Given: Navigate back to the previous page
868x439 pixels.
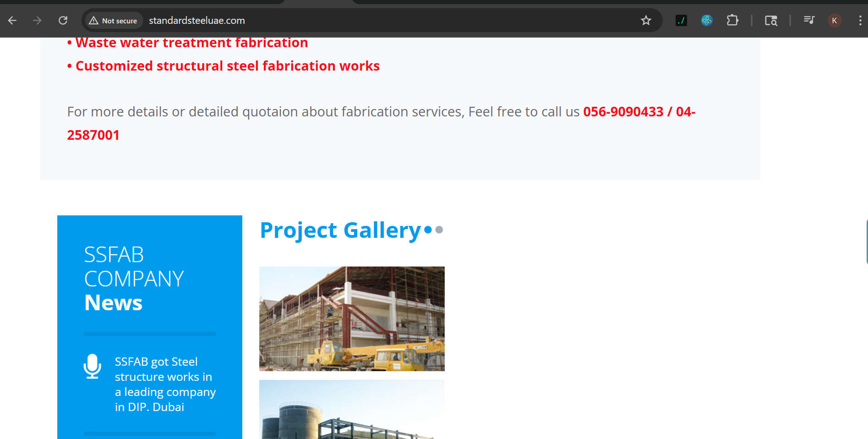Looking at the screenshot, I should (x=12, y=20).
